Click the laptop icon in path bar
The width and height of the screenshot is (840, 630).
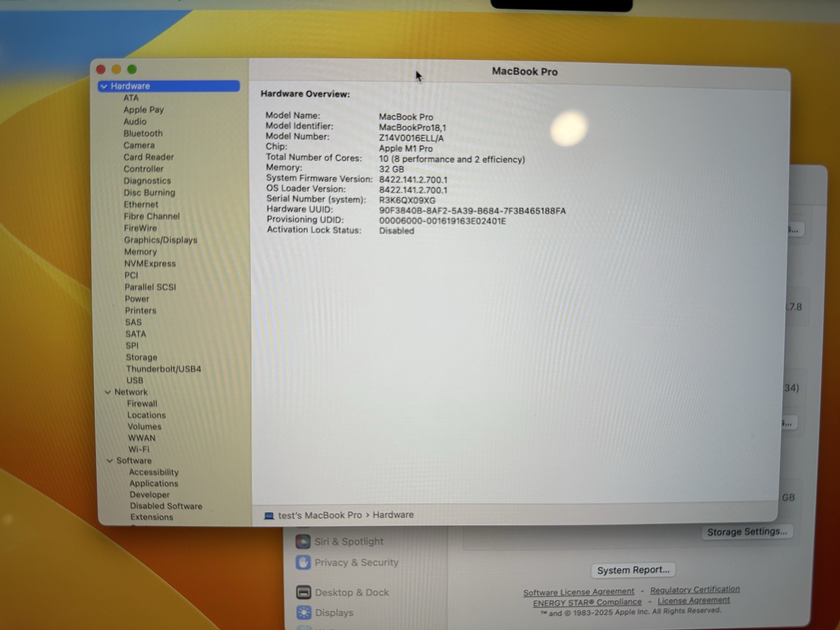pyautogui.click(x=269, y=516)
